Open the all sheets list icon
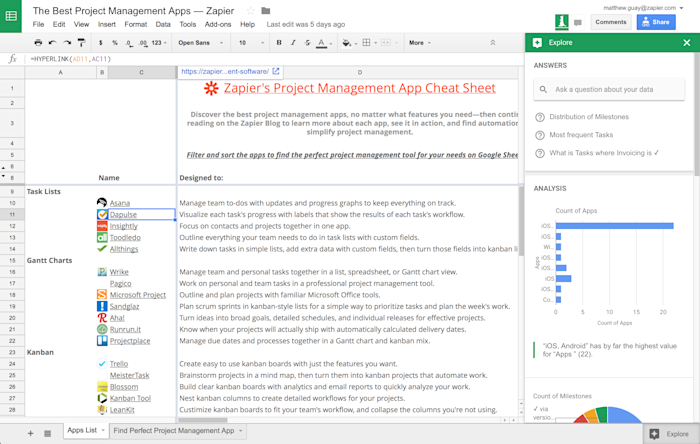The width and height of the screenshot is (700, 444). coord(47,433)
